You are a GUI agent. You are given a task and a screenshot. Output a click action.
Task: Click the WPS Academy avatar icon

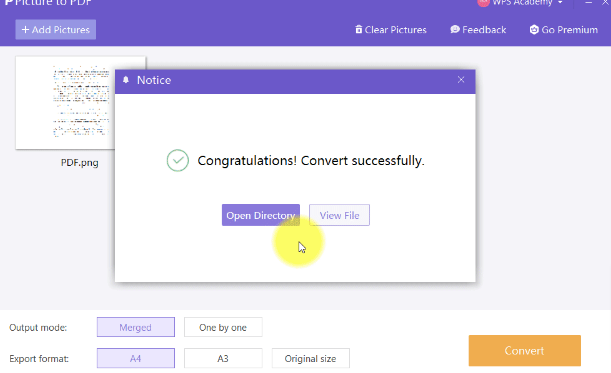point(483,2)
